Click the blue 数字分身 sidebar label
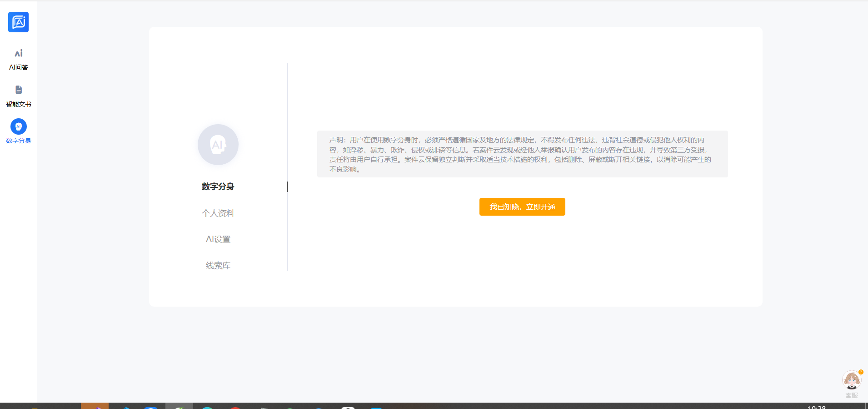 pos(18,141)
